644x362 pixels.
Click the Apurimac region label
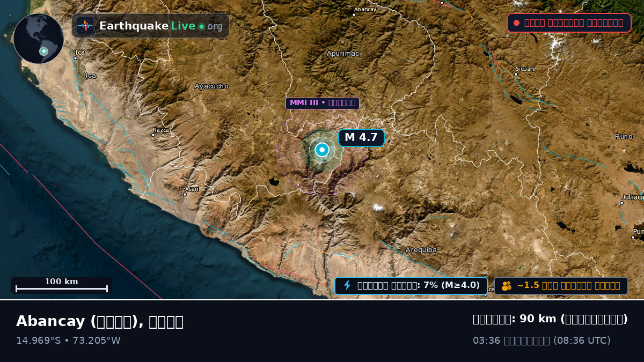tap(343, 53)
